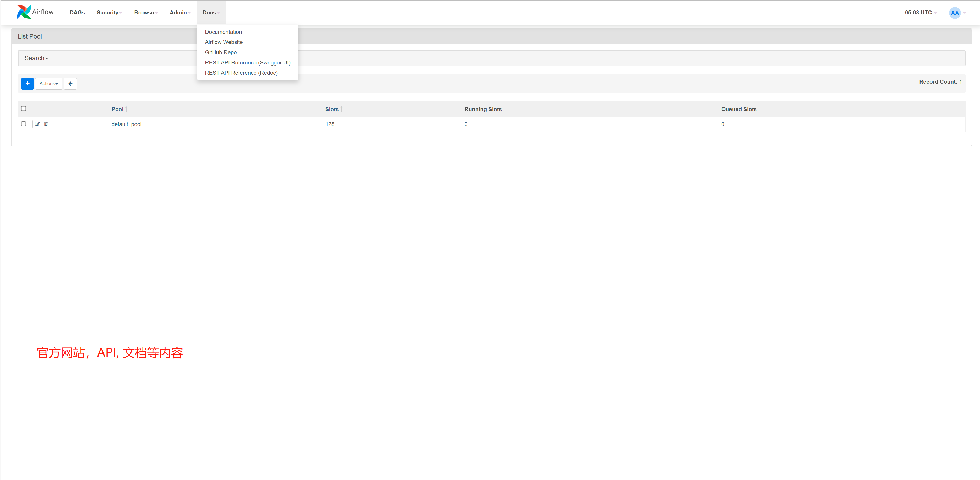The height and width of the screenshot is (480, 980).
Task: Expand the Search filter dropdown
Action: [x=36, y=58]
